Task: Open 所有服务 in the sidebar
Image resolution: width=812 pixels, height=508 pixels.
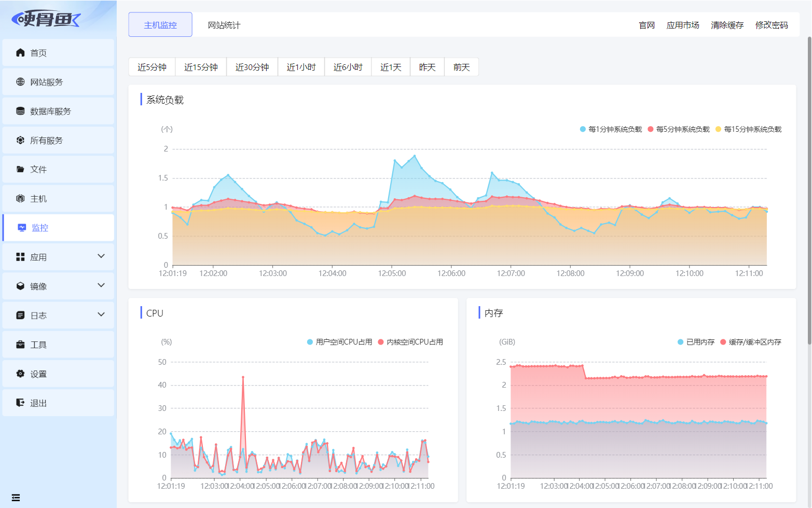Action: pyautogui.click(x=58, y=140)
